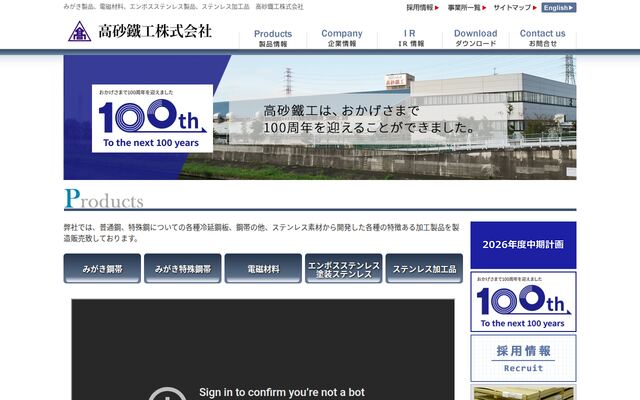Open the 2026年度中期計画 sidebar banner
Image resolution: width=640 pixels, height=400 pixels.
click(523, 245)
